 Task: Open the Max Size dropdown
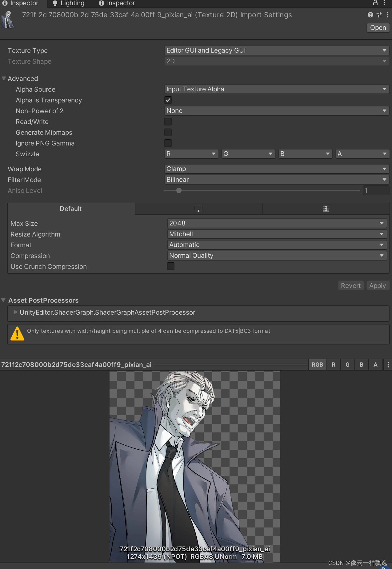pyautogui.click(x=277, y=223)
